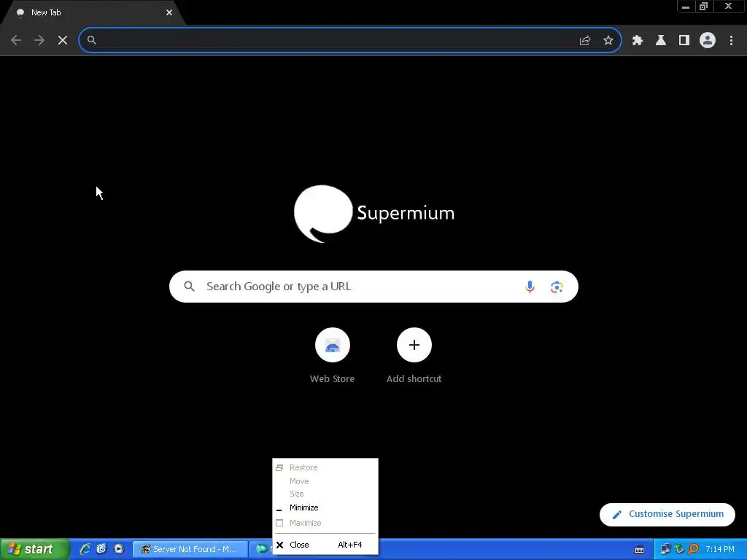Viewport: 747px width, 560px height.
Task: Click the network computers tray icon
Action: coord(665,549)
